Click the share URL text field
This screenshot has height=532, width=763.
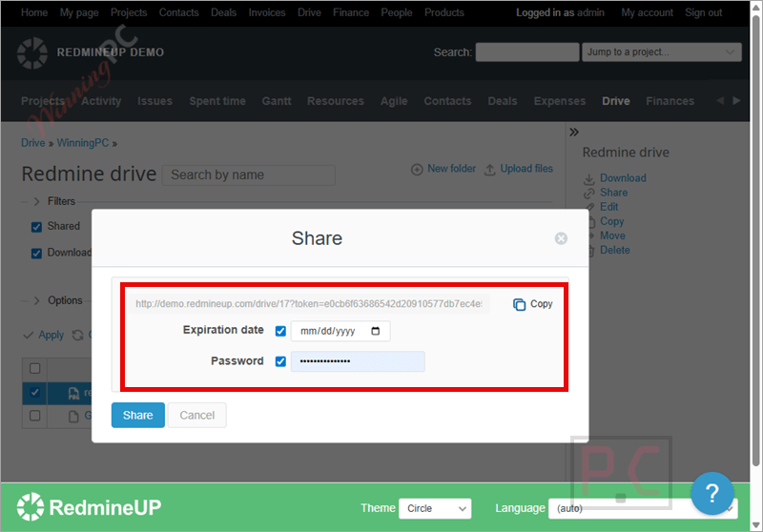point(310,304)
